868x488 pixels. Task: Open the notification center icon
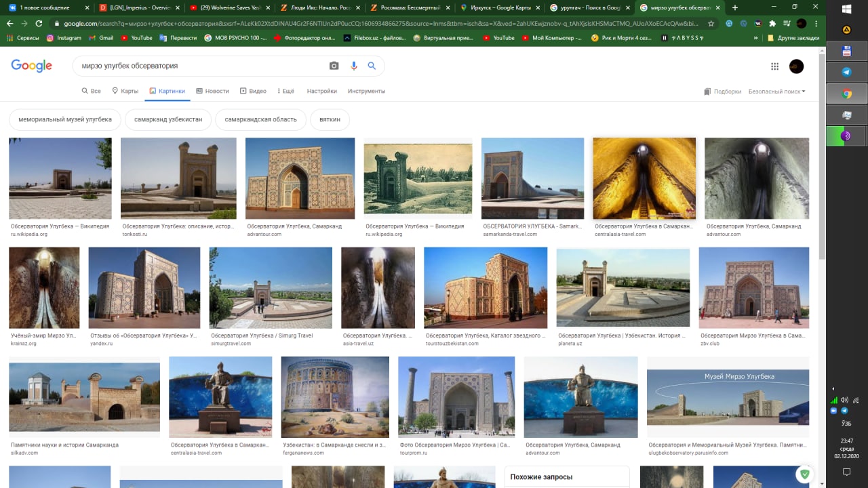click(x=846, y=472)
